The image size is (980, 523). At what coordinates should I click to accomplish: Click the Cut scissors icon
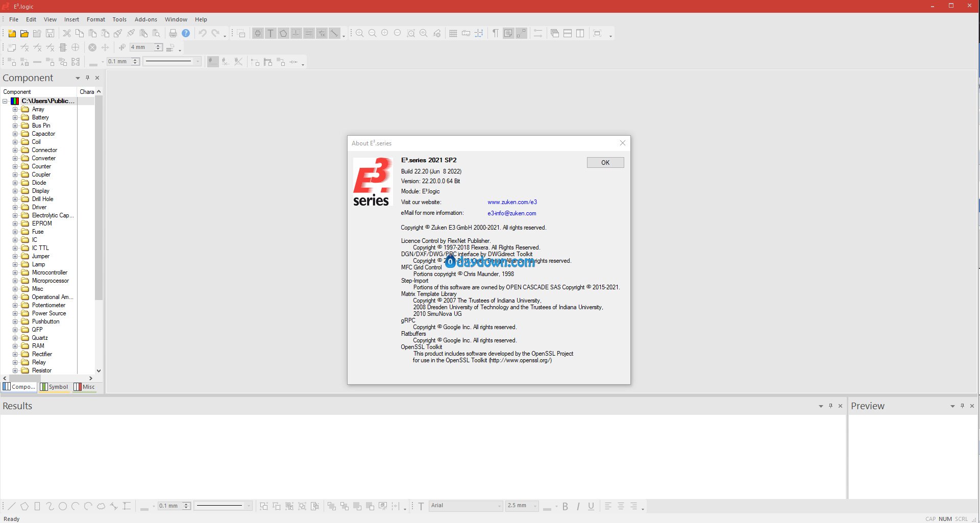point(66,34)
